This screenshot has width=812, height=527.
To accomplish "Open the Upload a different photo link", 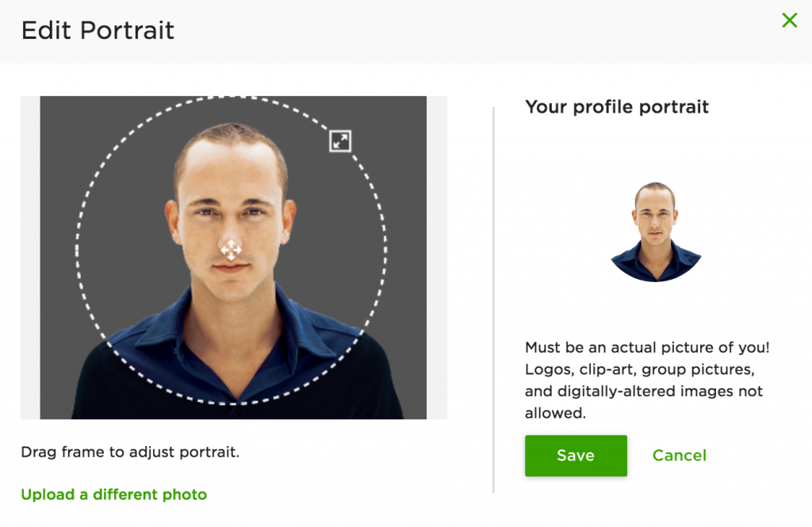I will click(x=113, y=495).
